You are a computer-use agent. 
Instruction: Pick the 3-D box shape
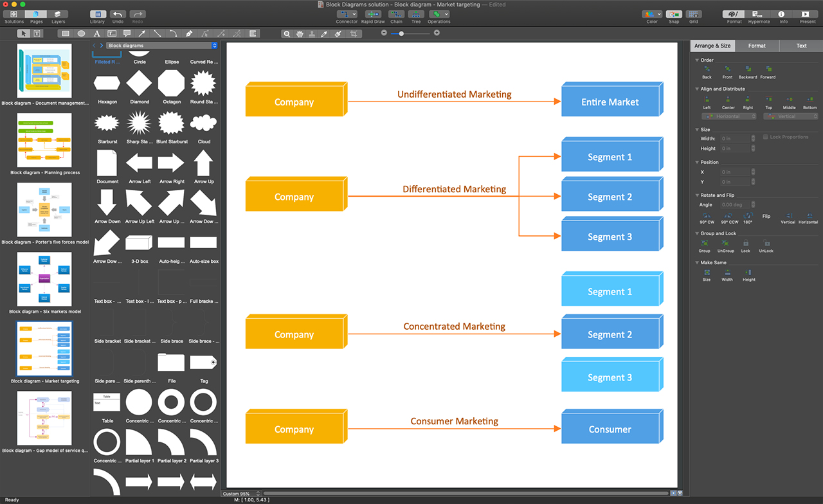139,242
